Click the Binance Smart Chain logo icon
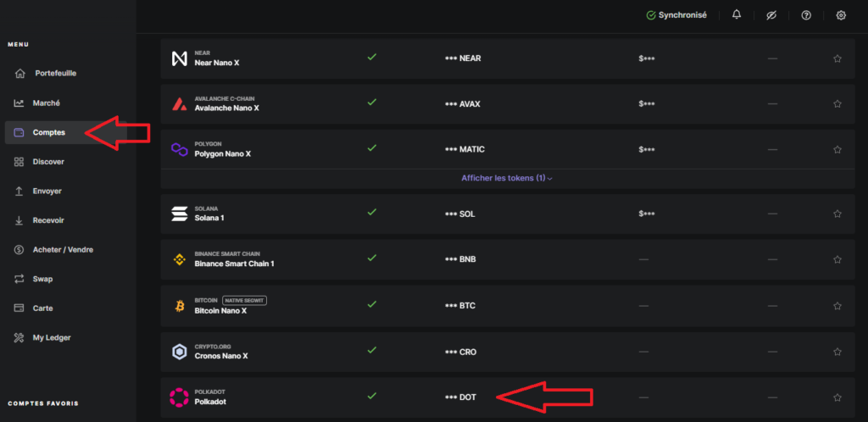The width and height of the screenshot is (868, 422). (x=179, y=259)
